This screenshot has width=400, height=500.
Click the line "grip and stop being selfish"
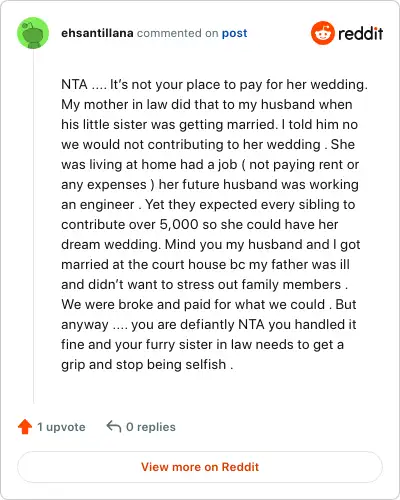(x=147, y=364)
